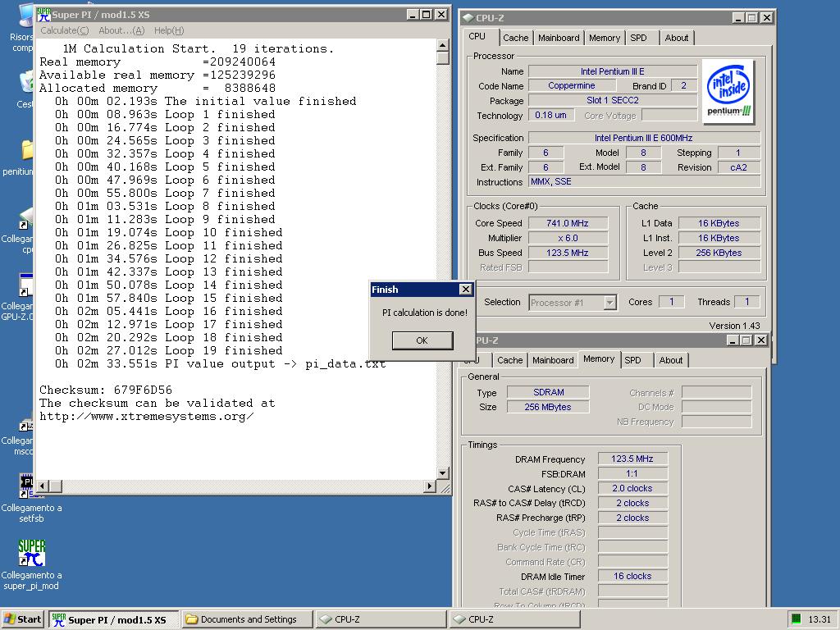Switch to Cache tab in upper CPU-Z window
Image resolution: width=840 pixels, height=630 pixels.
click(515, 38)
